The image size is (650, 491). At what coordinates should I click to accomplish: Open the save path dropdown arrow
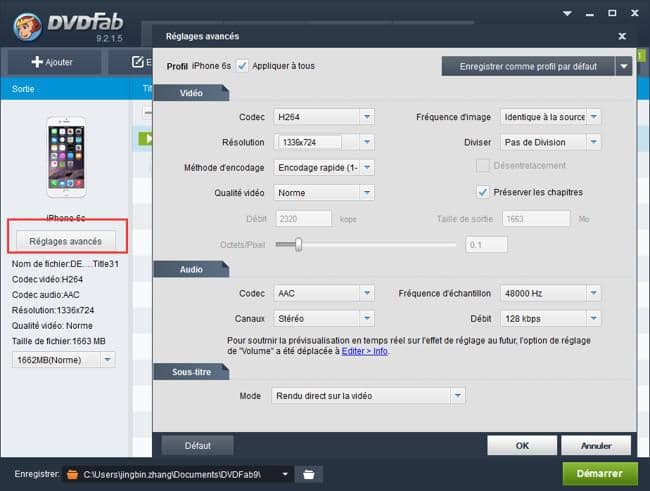point(285,474)
